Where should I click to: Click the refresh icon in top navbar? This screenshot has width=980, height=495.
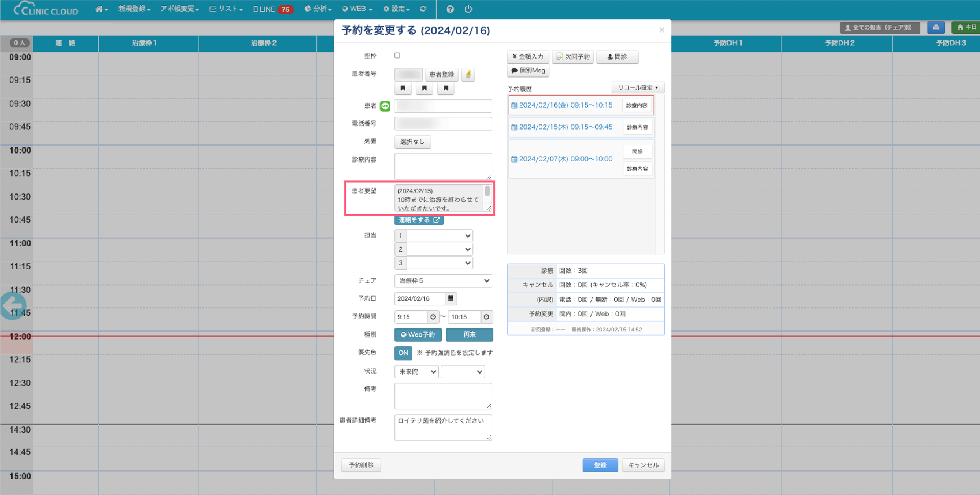pos(423,9)
